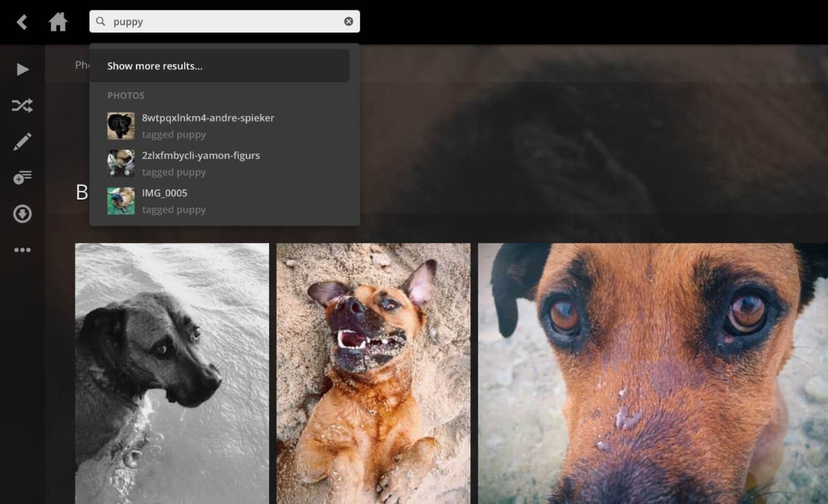This screenshot has height=504, width=828.
Task: Open the black-and-white dog photo
Action: pos(172,372)
